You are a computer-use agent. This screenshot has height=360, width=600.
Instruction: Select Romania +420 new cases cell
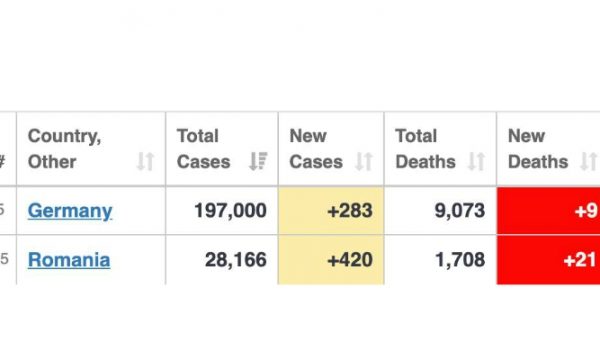[x=331, y=260]
